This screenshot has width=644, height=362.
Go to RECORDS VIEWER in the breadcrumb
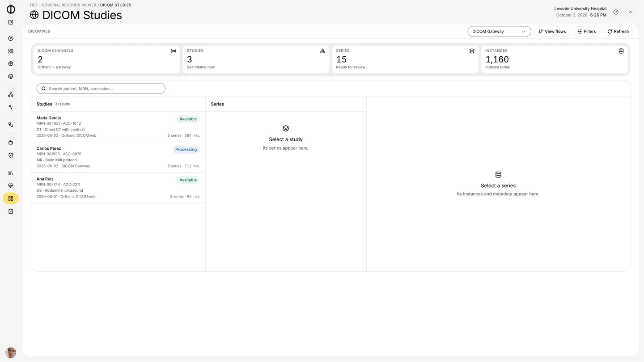[x=79, y=5]
